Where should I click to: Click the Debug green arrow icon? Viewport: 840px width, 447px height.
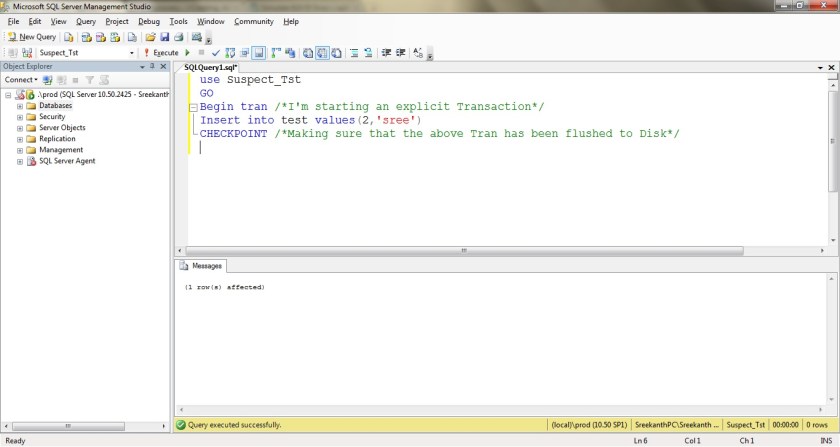pos(187,52)
